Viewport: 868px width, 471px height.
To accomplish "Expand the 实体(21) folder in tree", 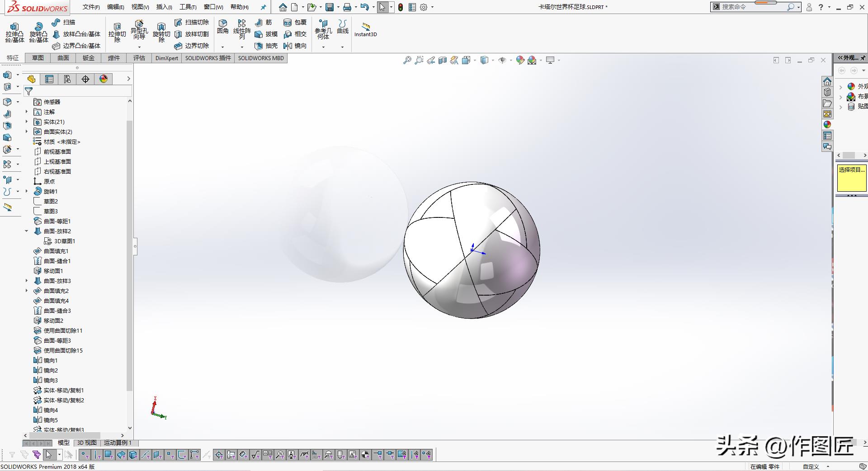I will 26,122.
